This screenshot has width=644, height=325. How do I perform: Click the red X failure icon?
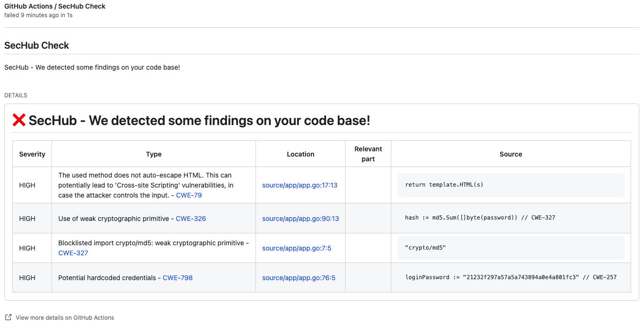(19, 120)
